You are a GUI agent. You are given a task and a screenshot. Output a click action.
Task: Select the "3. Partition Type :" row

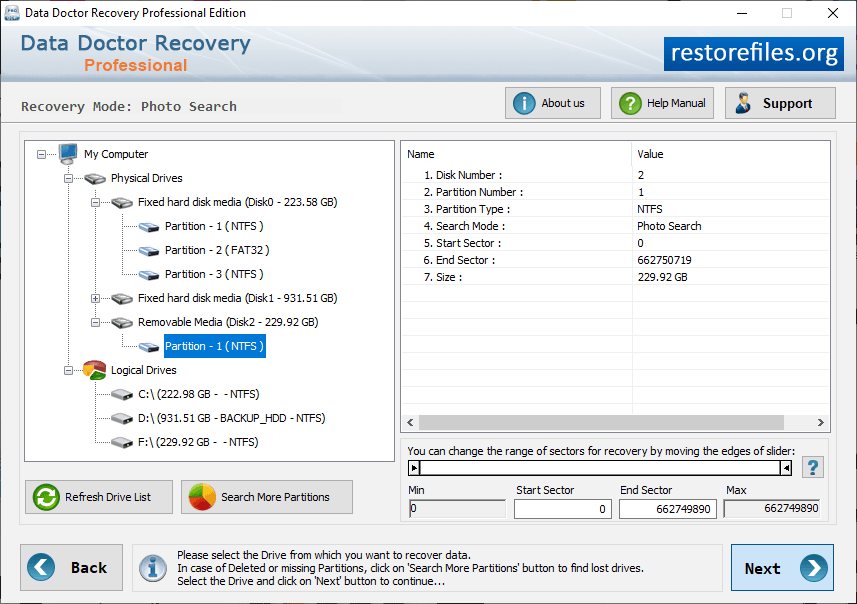point(615,209)
